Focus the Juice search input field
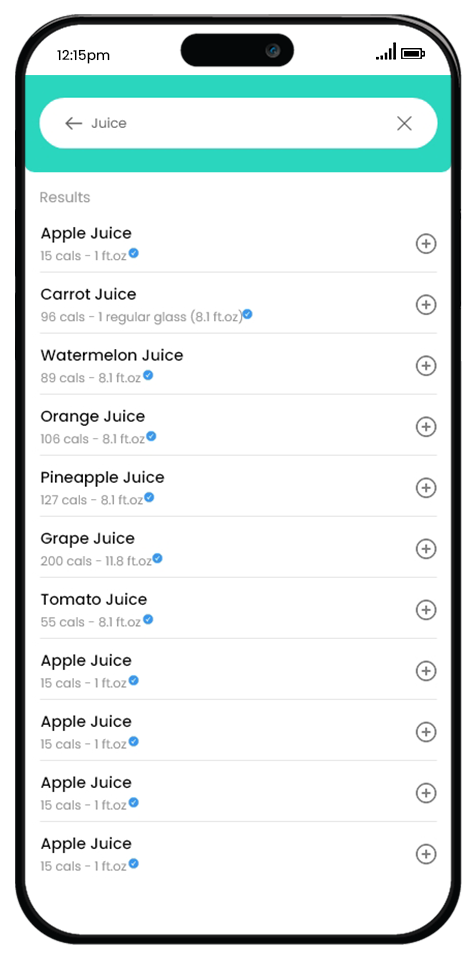 point(238,123)
